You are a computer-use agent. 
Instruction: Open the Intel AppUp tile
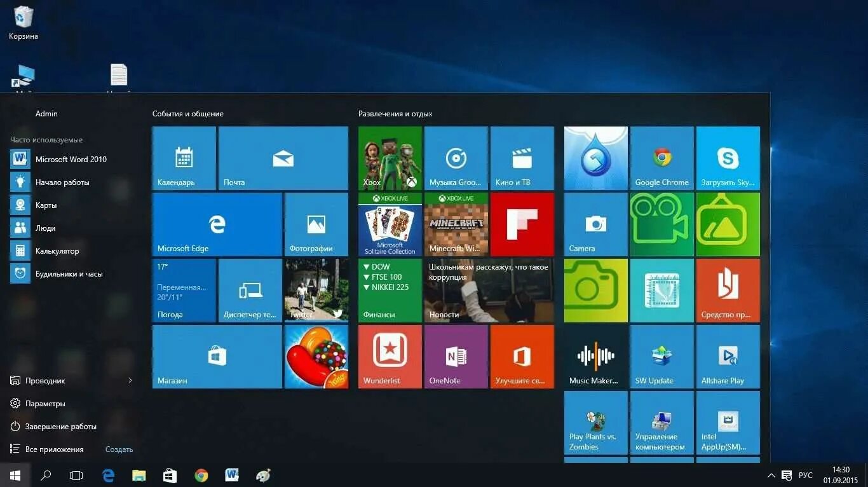[728, 423]
